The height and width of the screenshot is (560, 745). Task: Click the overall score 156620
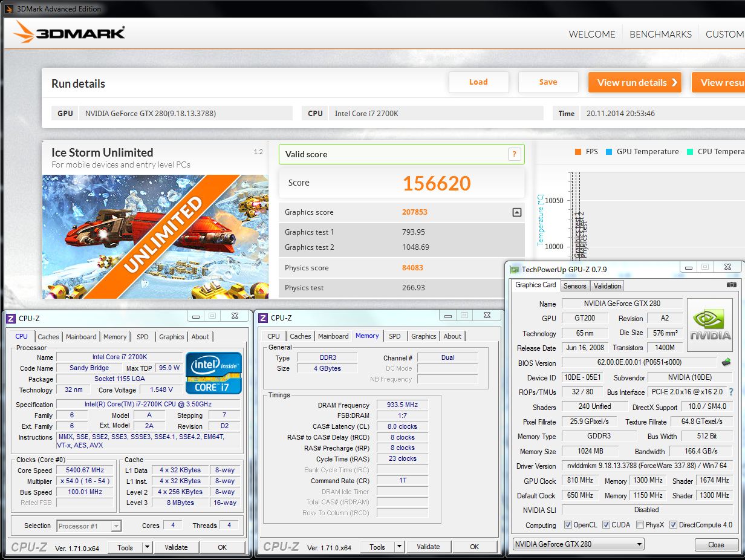point(437,183)
